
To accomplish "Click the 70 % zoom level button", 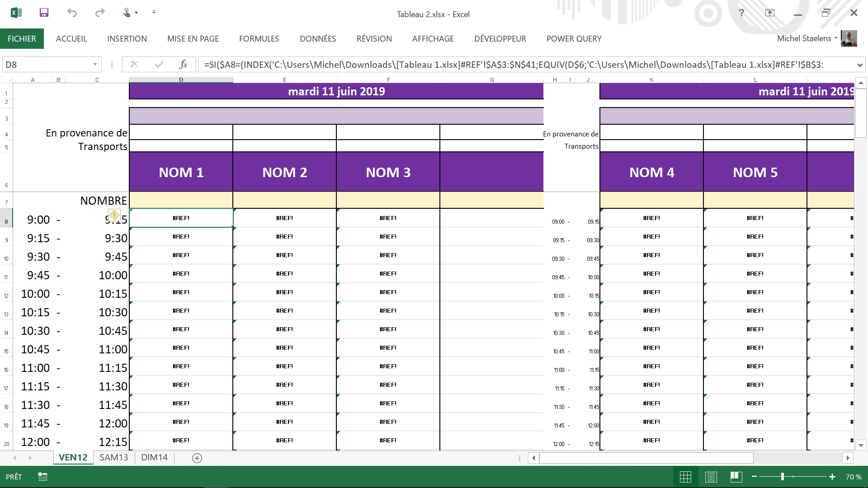I will click(854, 477).
